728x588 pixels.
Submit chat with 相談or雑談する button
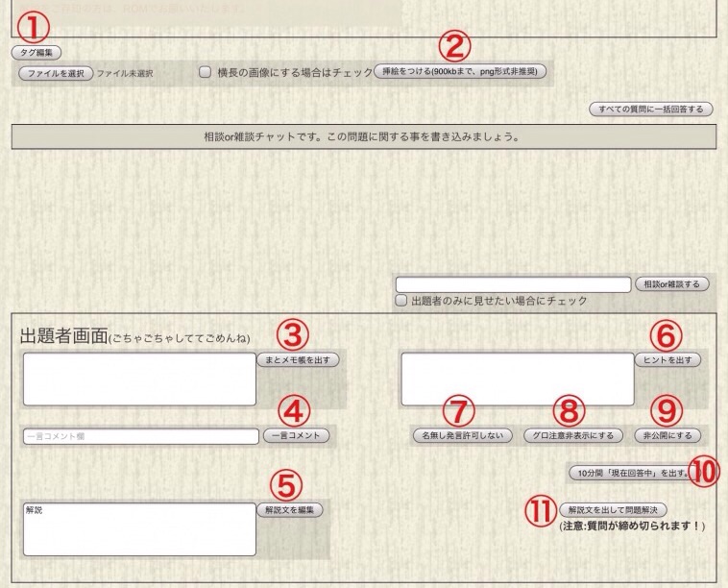(x=672, y=284)
